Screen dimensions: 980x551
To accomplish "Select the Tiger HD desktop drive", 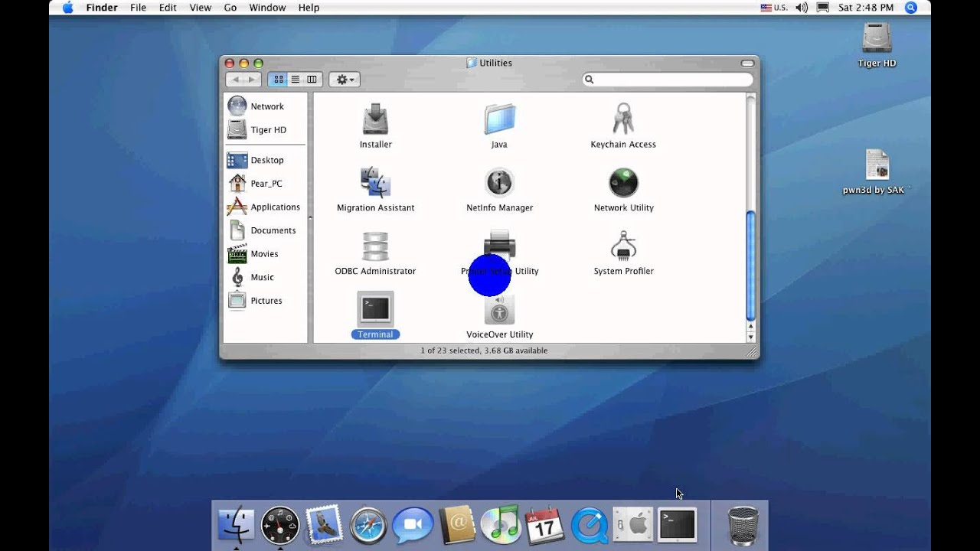I will coord(877,39).
